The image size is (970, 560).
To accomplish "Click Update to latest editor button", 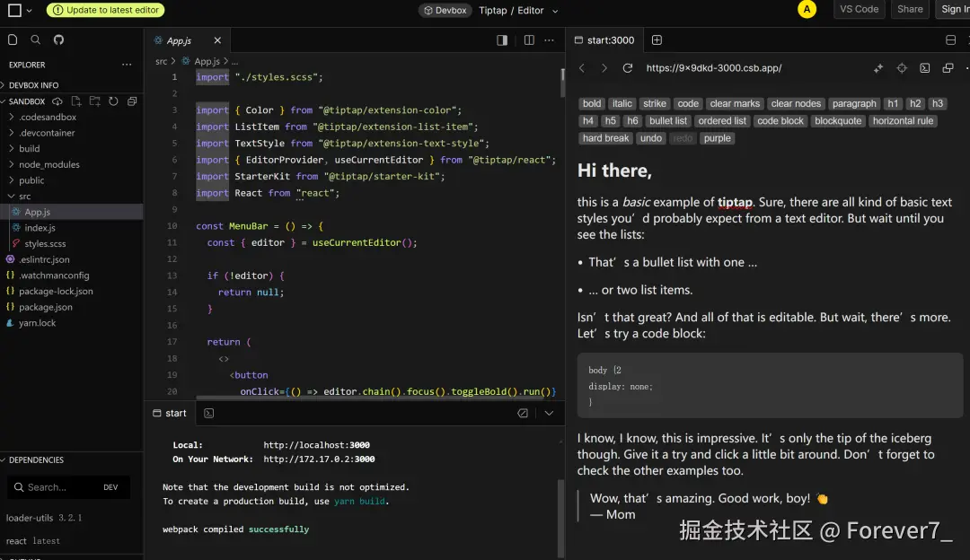I will click(x=106, y=10).
